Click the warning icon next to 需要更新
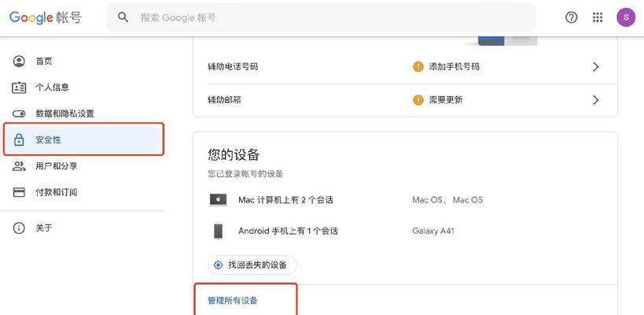The image size is (644, 315). tap(418, 100)
